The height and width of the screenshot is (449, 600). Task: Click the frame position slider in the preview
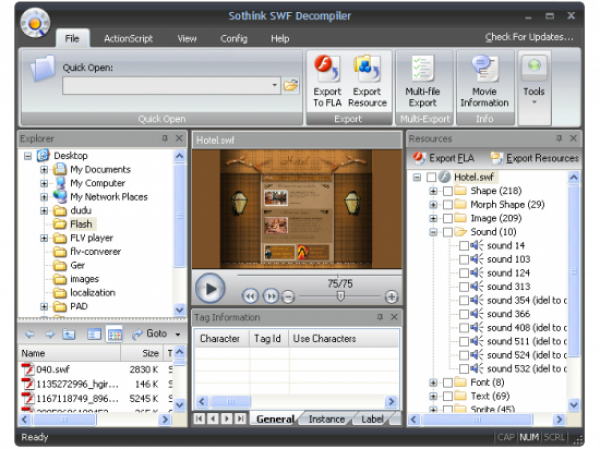(x=340, y=296)
